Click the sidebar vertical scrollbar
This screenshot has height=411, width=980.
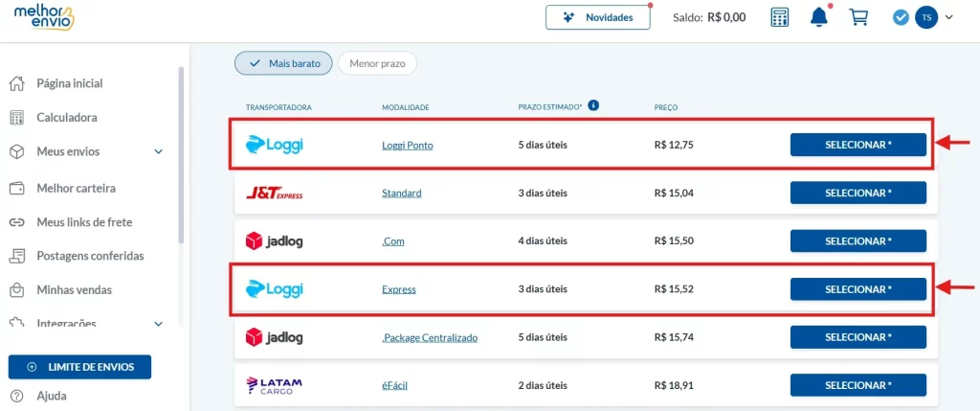[x=181, y=154]
